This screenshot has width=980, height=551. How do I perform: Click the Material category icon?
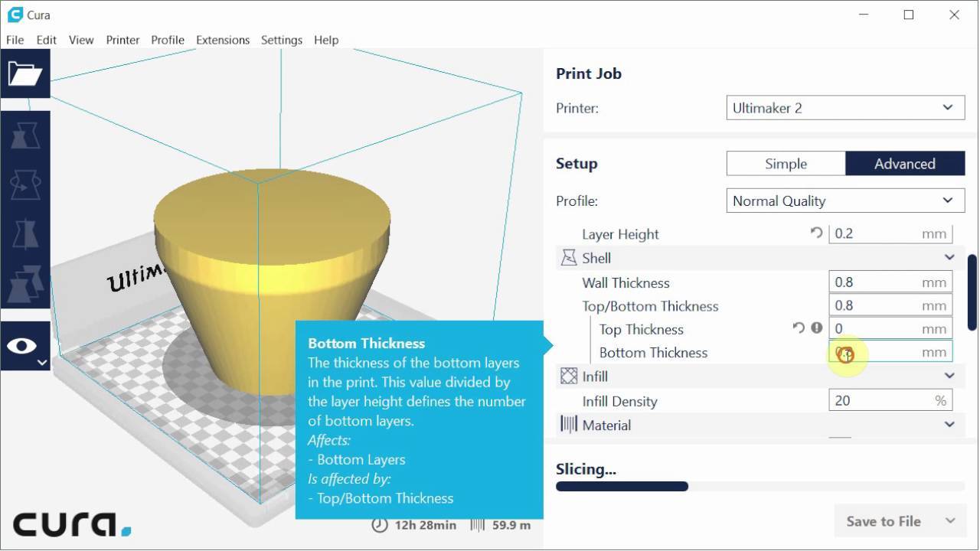(568, 424)
